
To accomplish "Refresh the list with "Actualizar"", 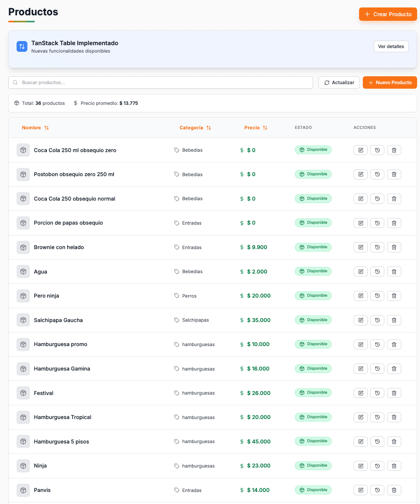I will [339, 82].
